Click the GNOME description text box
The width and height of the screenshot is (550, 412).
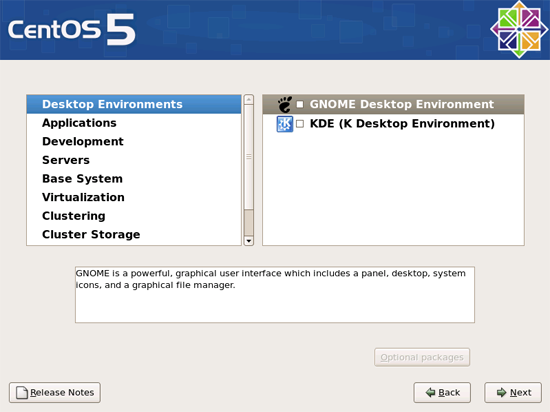pos(275,295)
